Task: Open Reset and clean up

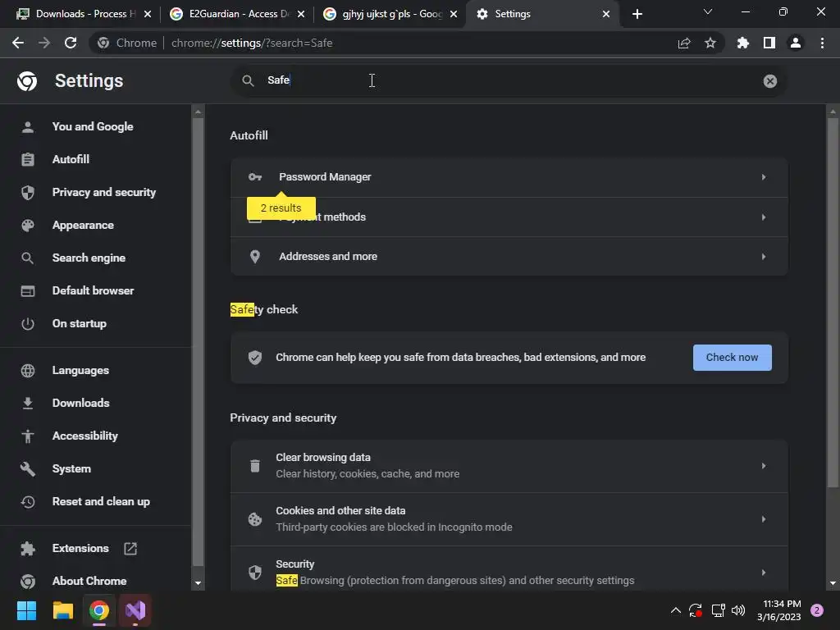Action: [x=101, y=501]
